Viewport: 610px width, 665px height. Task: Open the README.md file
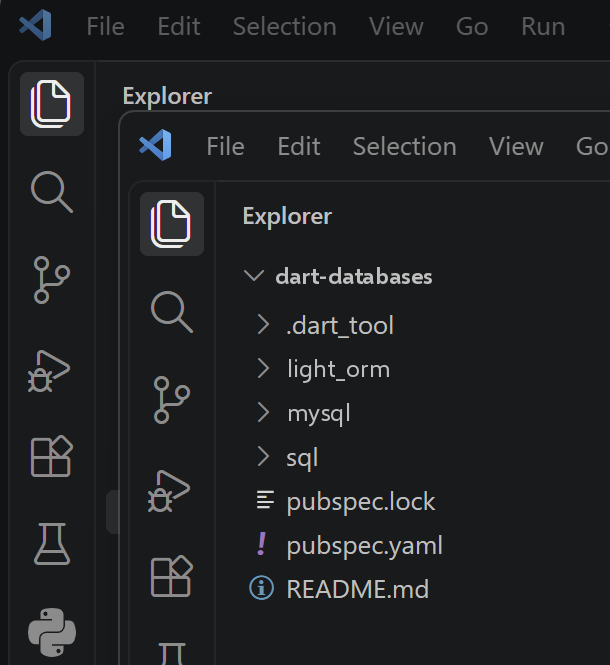click(358, 589)
